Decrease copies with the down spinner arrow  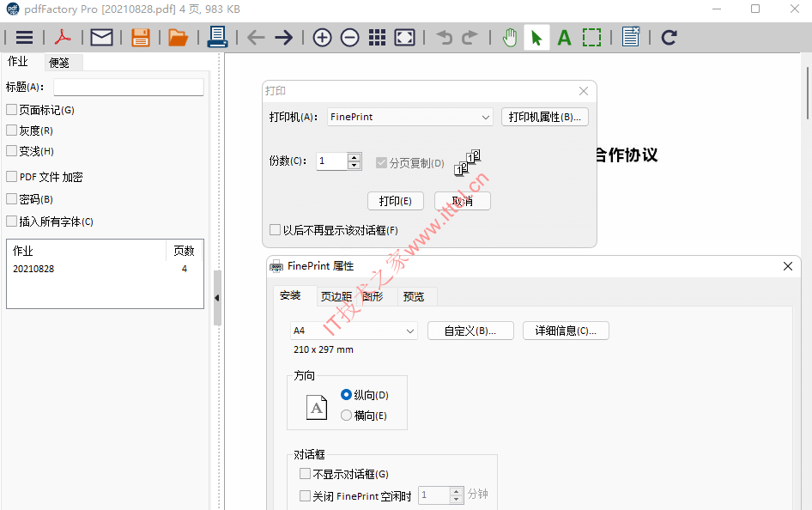click(354, 165)
